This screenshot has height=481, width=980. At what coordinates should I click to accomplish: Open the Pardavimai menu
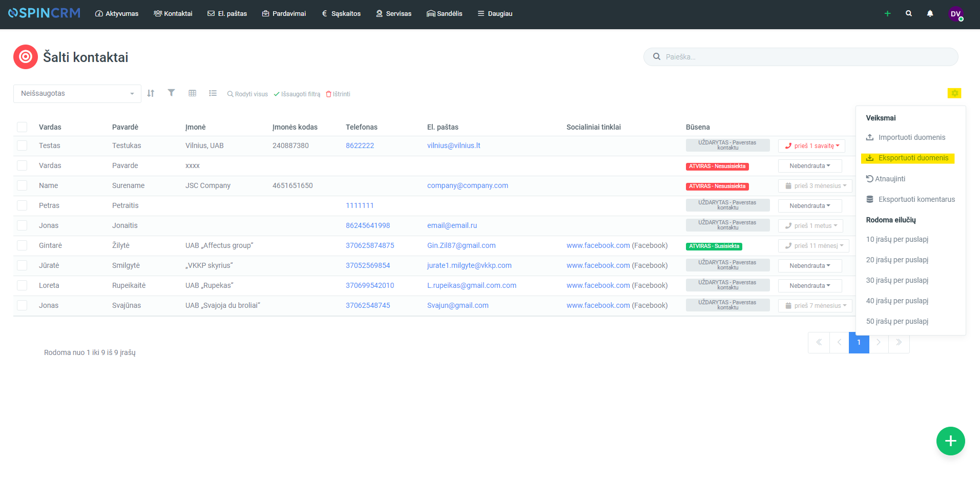[x=284, y=14]
